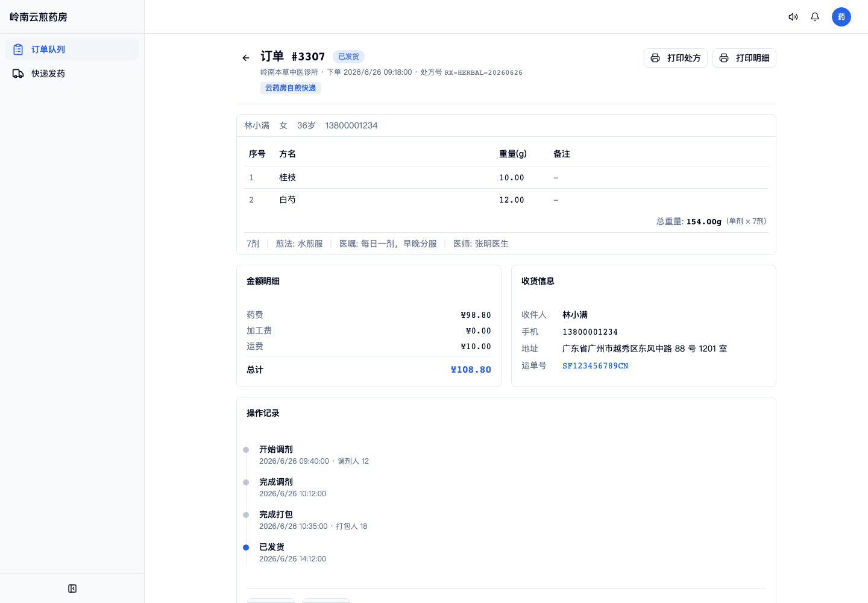Screen dimensions: 868x603
Task: Click the 云药房自煎快递 tag
Action: (291, 88)
